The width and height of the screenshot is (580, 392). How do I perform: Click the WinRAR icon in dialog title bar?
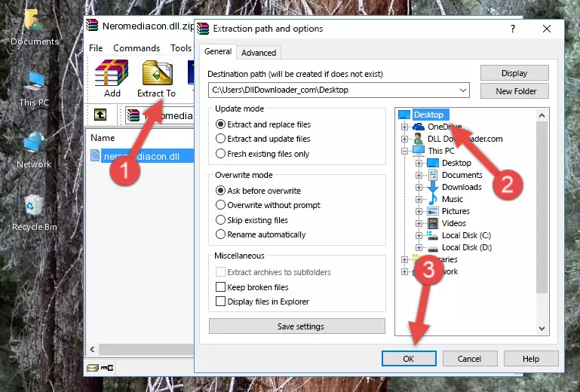coord(203,29)
